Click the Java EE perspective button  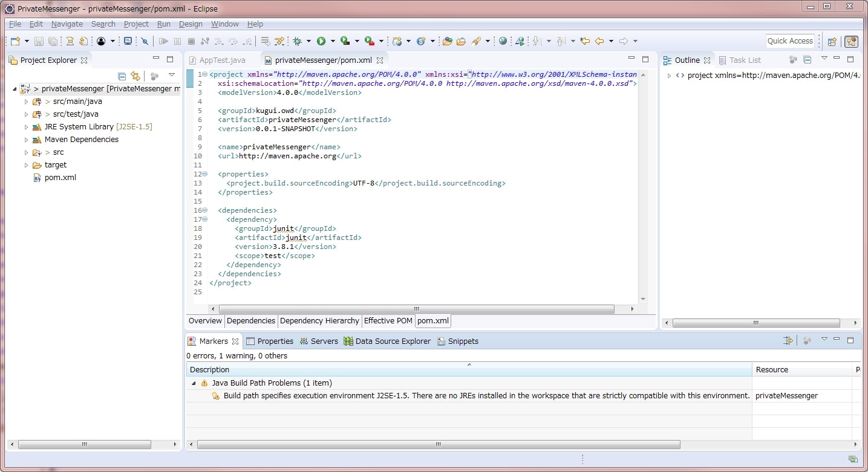tap(852, 42)
